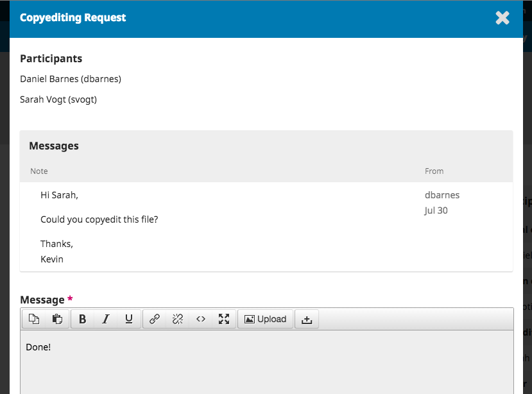Click the Jul 30 message date
532x394 pixels.
(x=436, y=210)
